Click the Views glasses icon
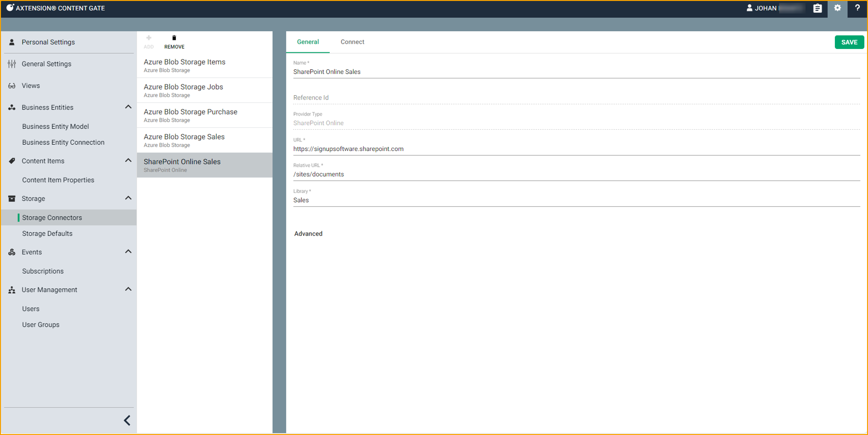The width and height of the screenshot is (868, 435). (x=12, y=86)
